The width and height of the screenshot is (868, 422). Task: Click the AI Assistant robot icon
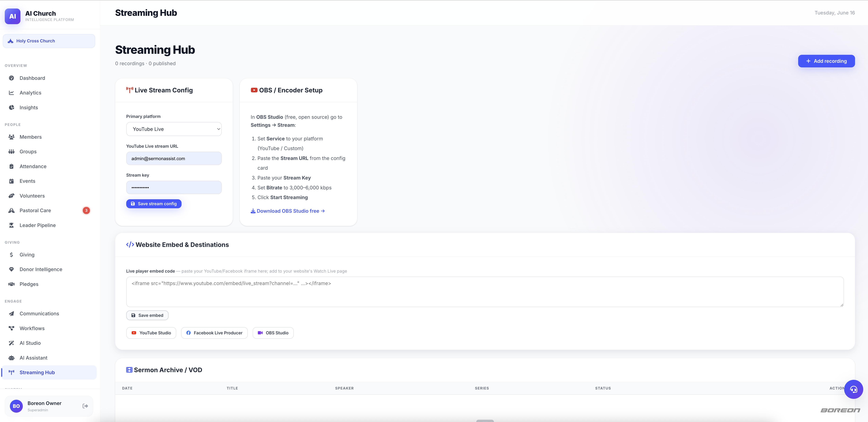[11, 358]
